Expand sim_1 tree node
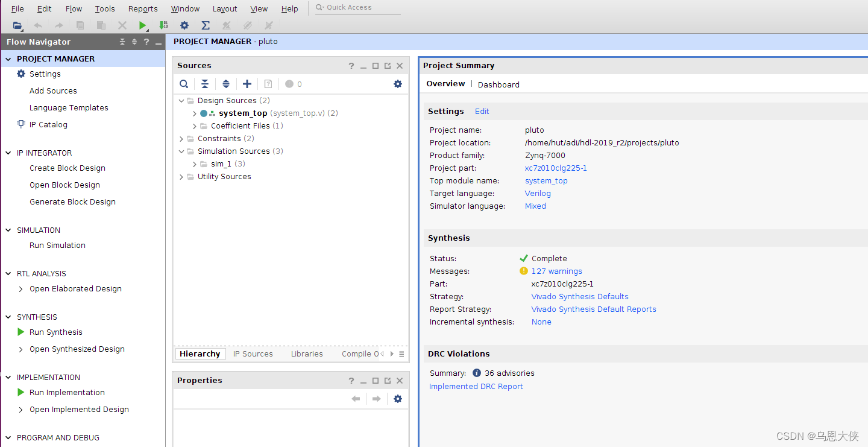The height and width of the screenshot is (447, 868). pyautogui.click(x=194, y=164)
